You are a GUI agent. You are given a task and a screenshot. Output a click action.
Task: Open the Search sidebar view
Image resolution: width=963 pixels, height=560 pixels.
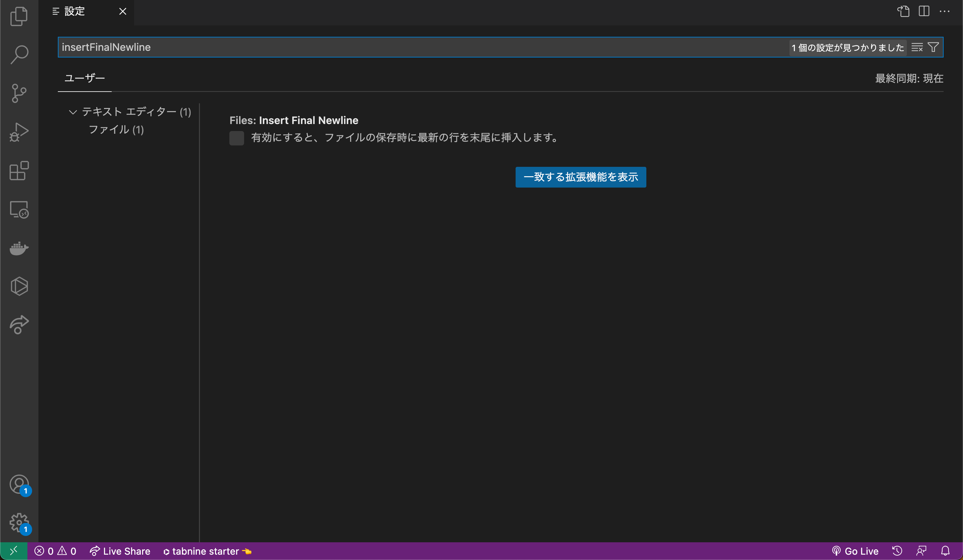[x=19, y=54]
